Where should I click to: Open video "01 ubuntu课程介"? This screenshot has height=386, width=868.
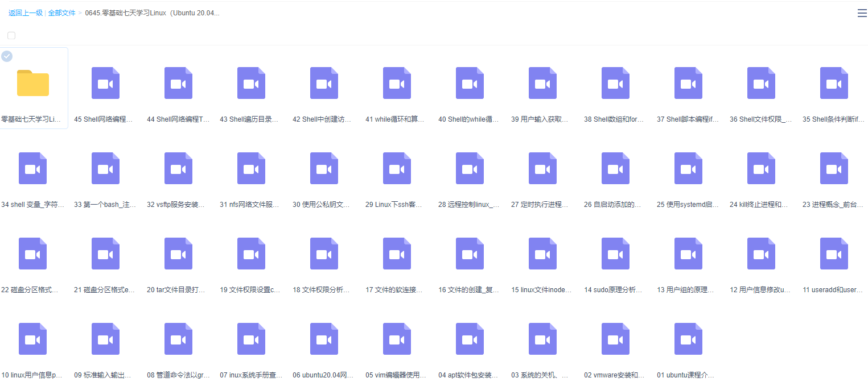688,339
